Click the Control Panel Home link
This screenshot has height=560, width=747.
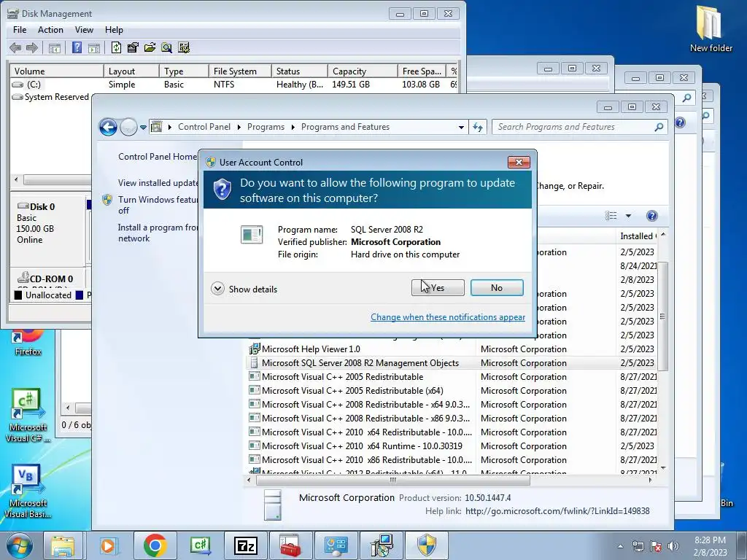pyautogui.click(x=158, y=157)
